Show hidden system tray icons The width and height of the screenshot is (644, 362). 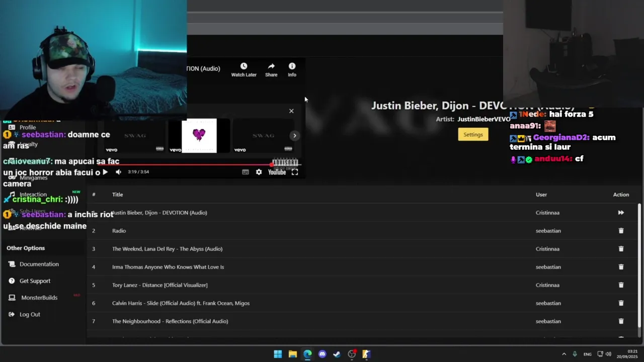pos(564,354)
